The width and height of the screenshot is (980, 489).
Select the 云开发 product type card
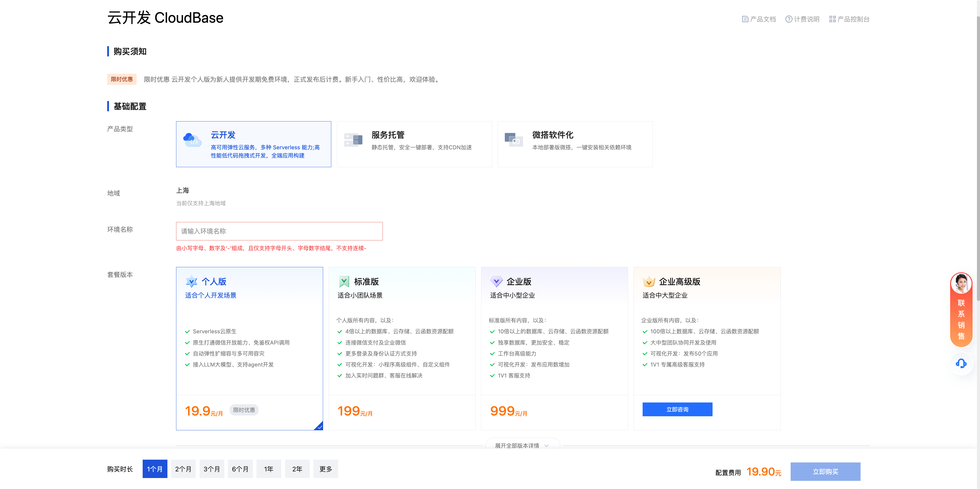pyautogui.click(x=253, y=144)
